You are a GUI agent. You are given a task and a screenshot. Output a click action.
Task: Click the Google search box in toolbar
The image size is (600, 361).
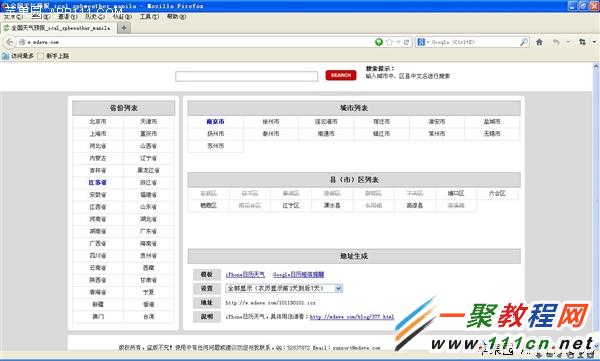point(473,42)
